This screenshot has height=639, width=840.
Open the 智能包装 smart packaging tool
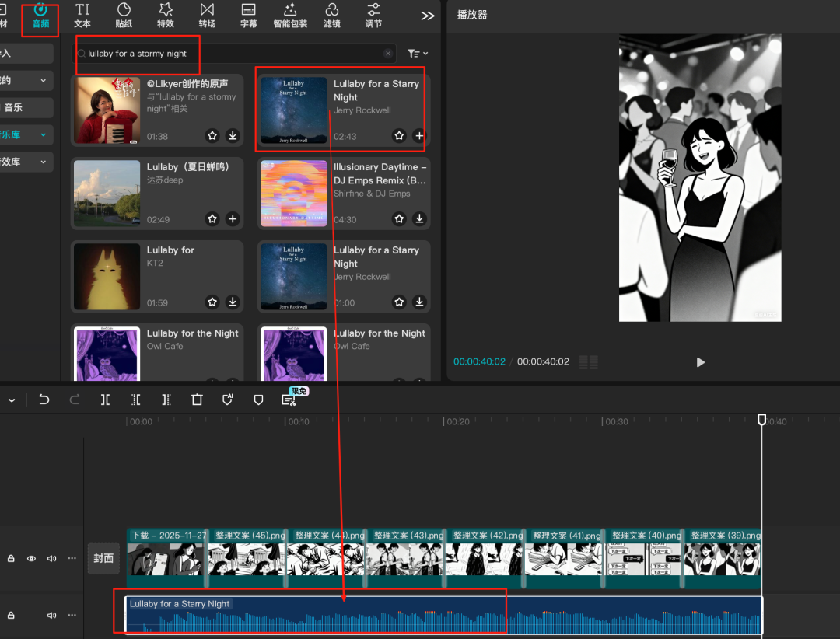tap(290, 15)
